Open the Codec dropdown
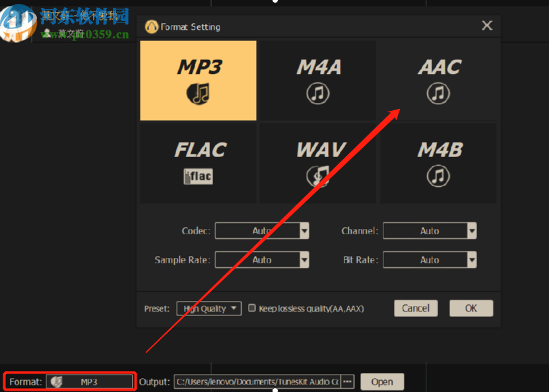The width and height of the screenshot is (549, 392). click(x=262, y=230)
